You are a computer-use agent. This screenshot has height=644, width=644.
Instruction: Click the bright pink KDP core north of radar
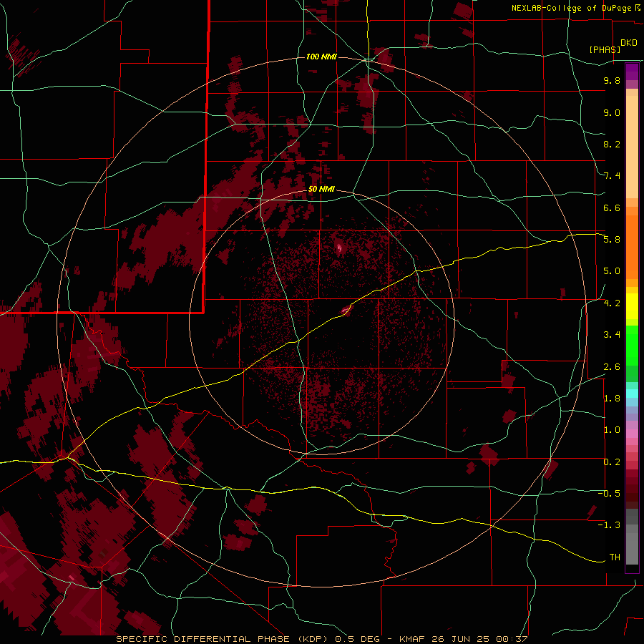(340, 248)
